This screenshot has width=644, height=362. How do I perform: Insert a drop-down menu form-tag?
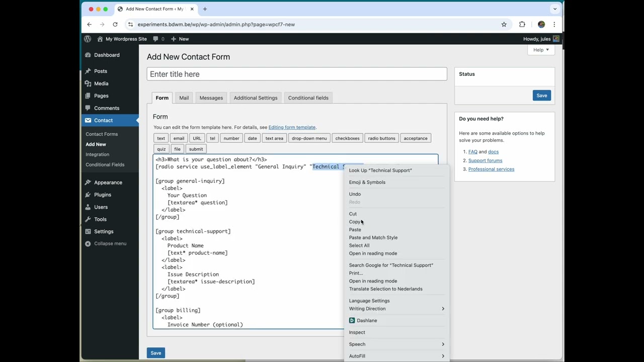coord(309,138)
